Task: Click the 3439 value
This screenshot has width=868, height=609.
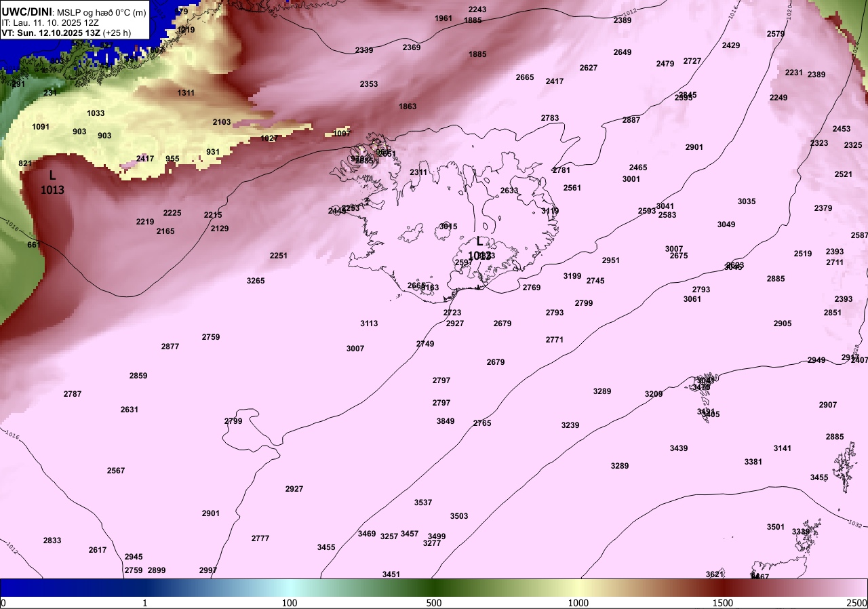Action: (x=679, y=448)
